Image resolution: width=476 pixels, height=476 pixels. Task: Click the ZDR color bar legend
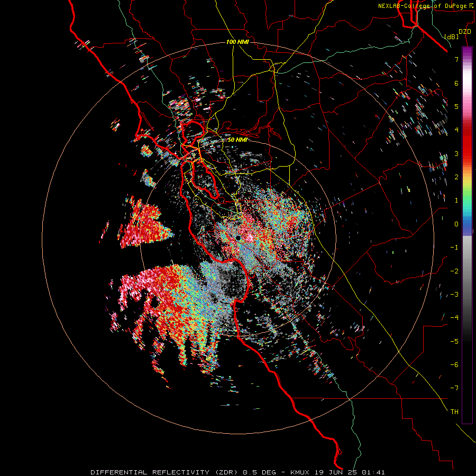click(x=467, y=235)
